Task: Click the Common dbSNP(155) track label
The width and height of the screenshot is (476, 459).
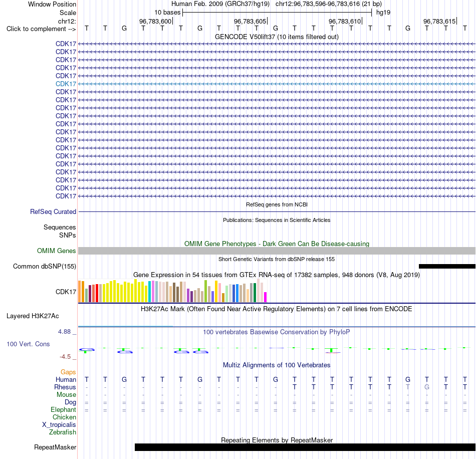Action: (44, 266)
